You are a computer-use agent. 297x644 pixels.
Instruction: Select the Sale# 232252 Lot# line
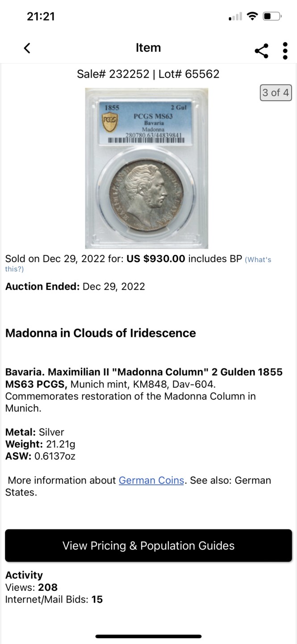(x=148, y=74)
